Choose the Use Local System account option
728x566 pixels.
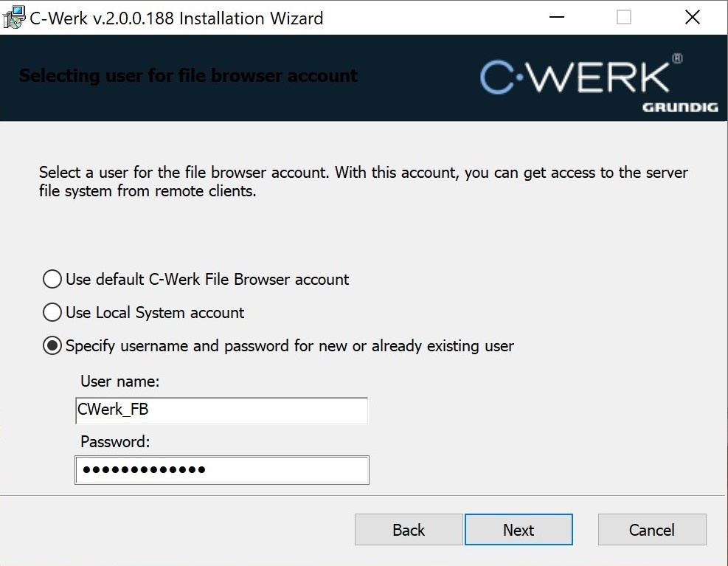click(x=52, y=313)
